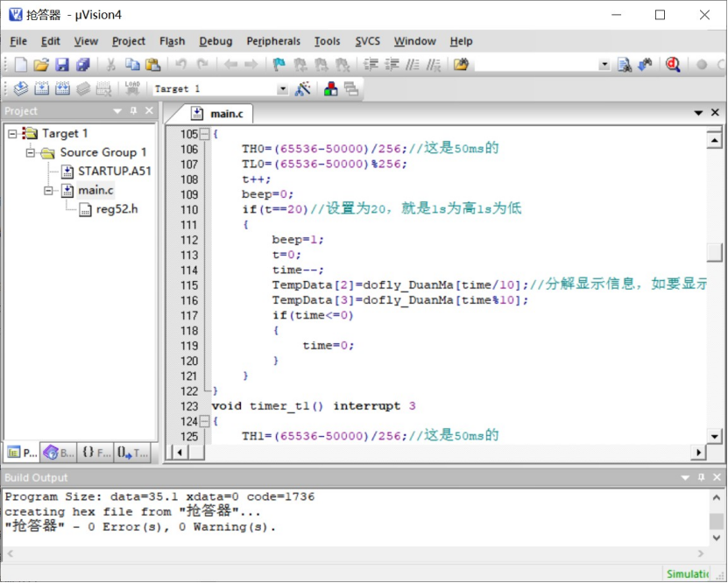This screenshot has width=728, height=583.
Task: Fold code block at line 105
Action: (x=204, y=135)
